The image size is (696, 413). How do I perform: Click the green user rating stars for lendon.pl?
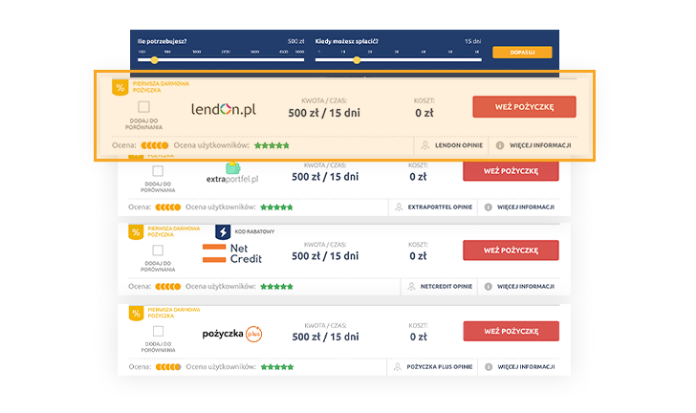[272, 145]
